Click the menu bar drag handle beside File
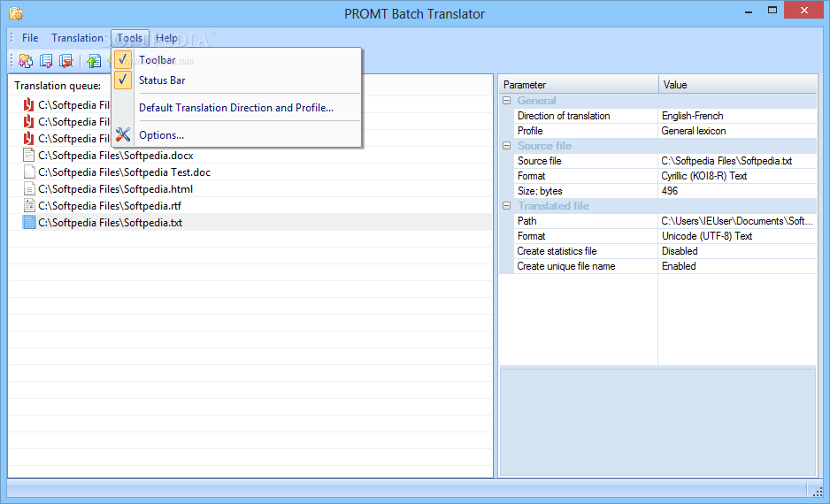Image resolution: width=830 pixels, height=504 pixels. click(x=12, y=38)
